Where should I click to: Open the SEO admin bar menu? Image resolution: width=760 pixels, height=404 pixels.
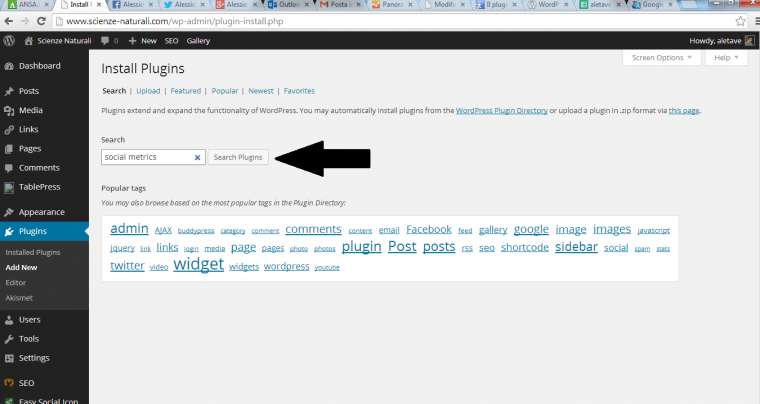pos(172,41)
